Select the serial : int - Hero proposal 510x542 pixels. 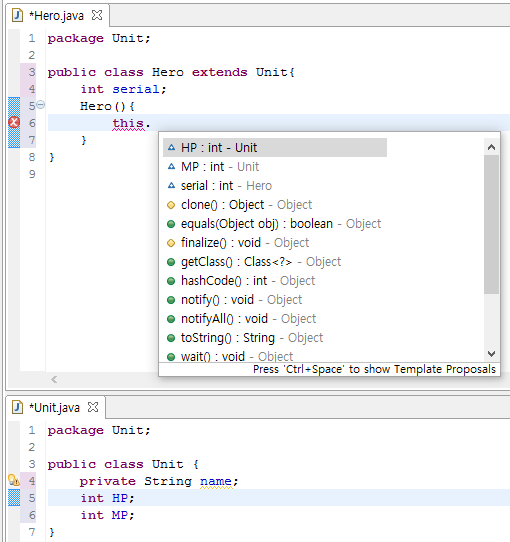point(275,186)
